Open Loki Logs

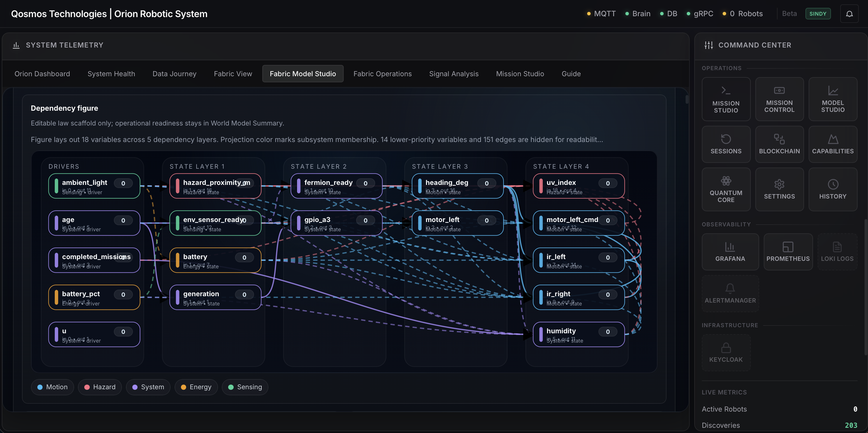tap(838, 252)
